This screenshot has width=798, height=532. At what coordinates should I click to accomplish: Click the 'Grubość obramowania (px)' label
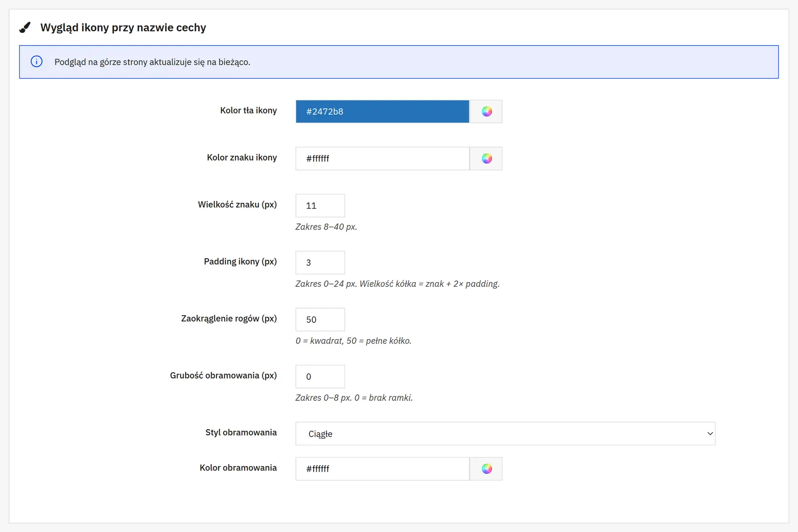(x=223, y=375)
